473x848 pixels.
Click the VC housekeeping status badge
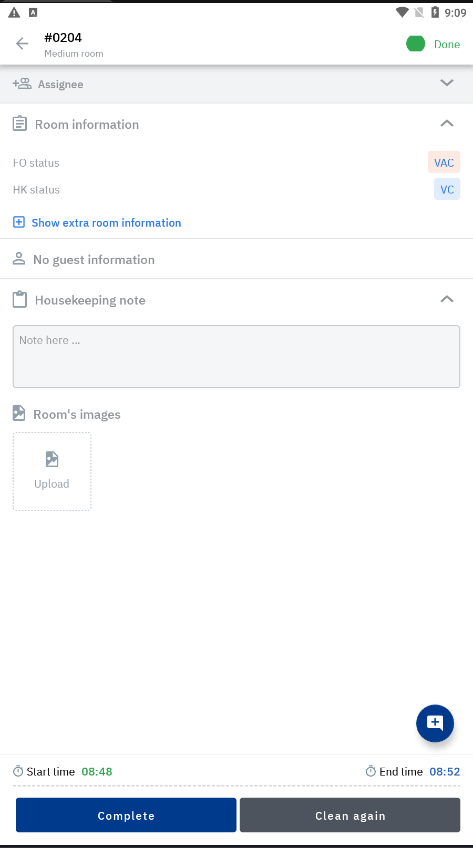pos(447,189)
